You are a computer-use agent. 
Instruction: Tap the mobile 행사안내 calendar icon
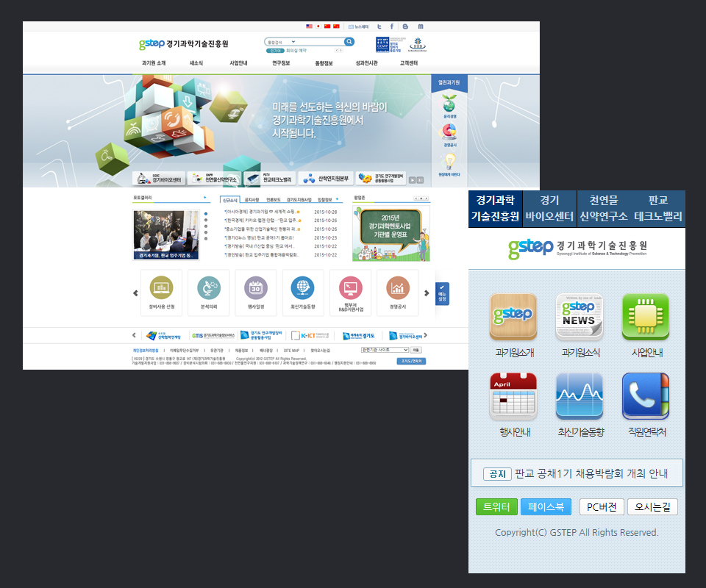click(x=514, y=396)
